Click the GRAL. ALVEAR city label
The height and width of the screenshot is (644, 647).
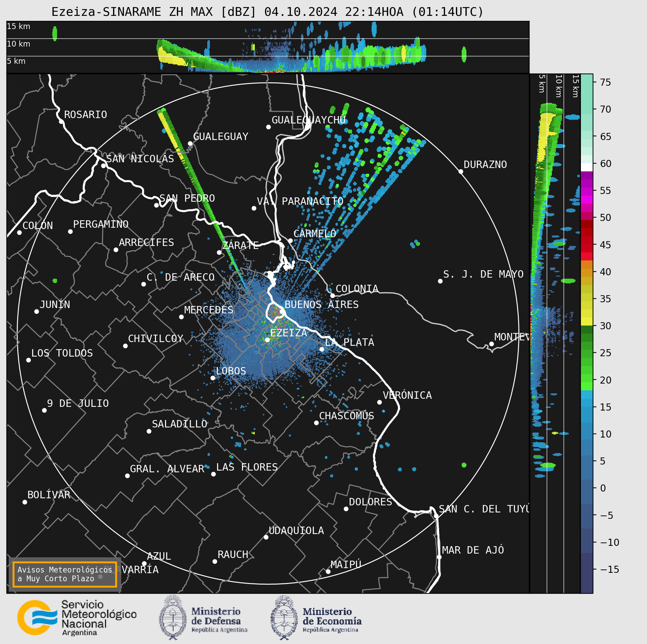point(167,469)
